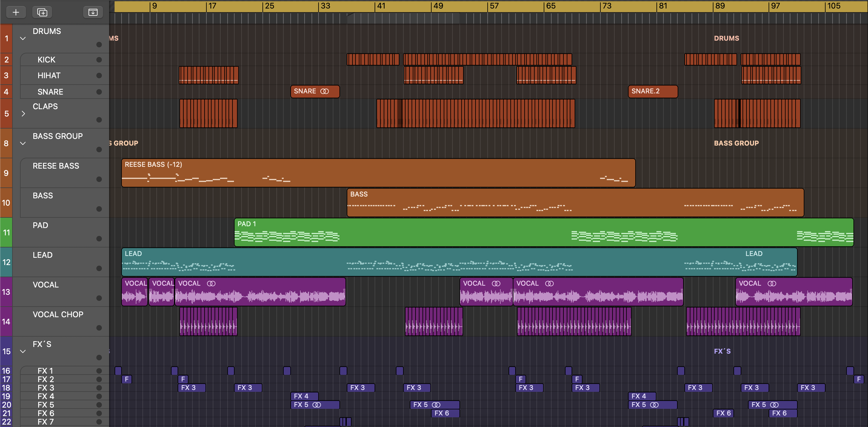Collapse the BASS GROUP track stack
Viewport: 868px width, 427px height.
click(x=23, y=143)
